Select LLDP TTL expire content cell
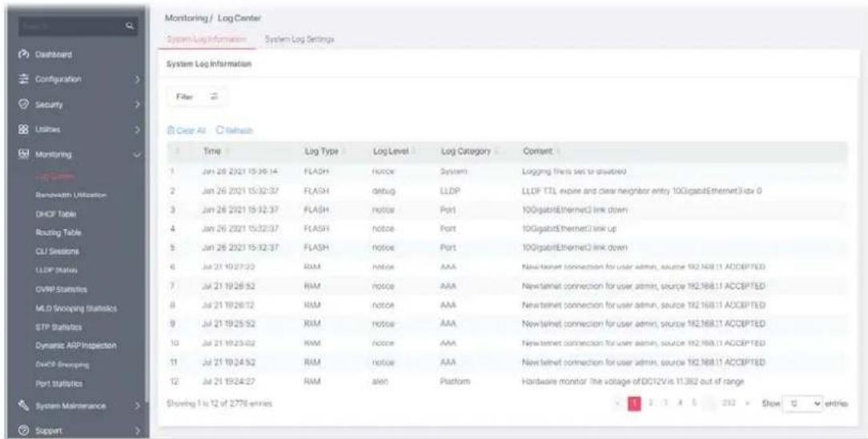This screenshot has width=868, height=439. pyautogui.click(x=642, y=191)
